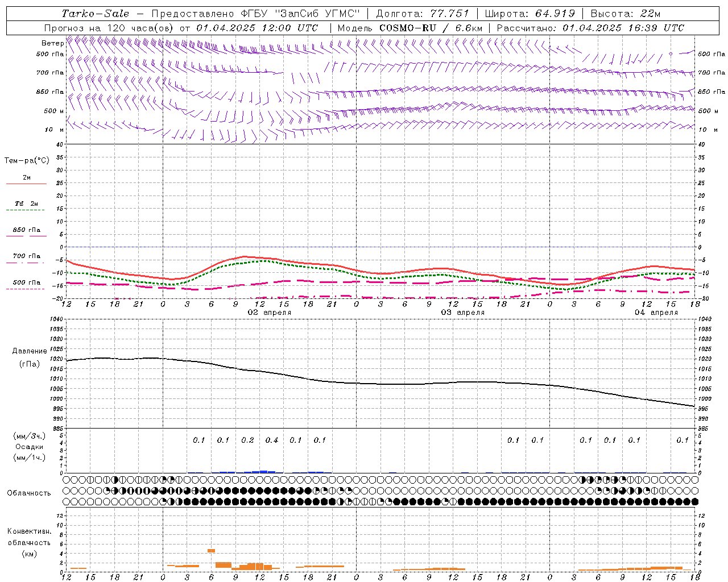
Task: Click the Ветер wind panel label
Action: coord(52,43)
